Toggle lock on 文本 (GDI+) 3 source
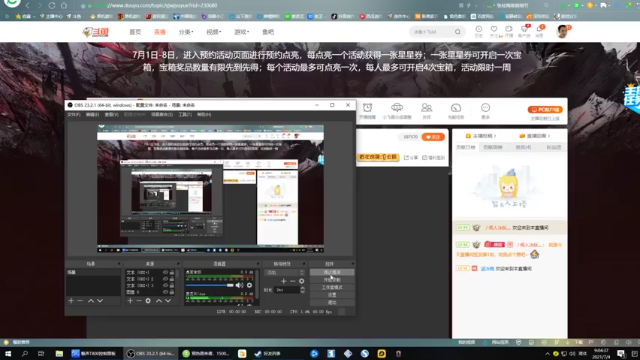 (x=172, y=285)
